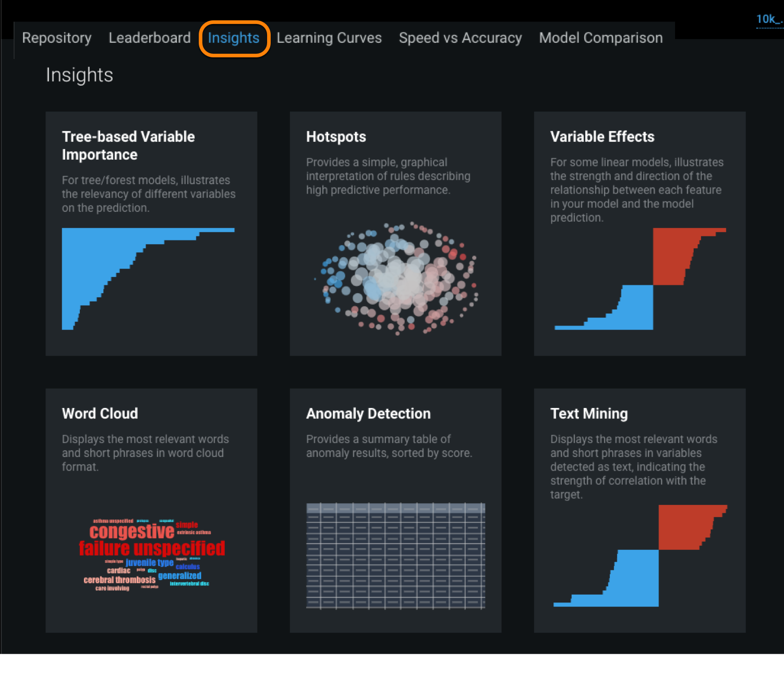Select the Text Mining card title
Screen dimensions: 784x675
point(589,414)
